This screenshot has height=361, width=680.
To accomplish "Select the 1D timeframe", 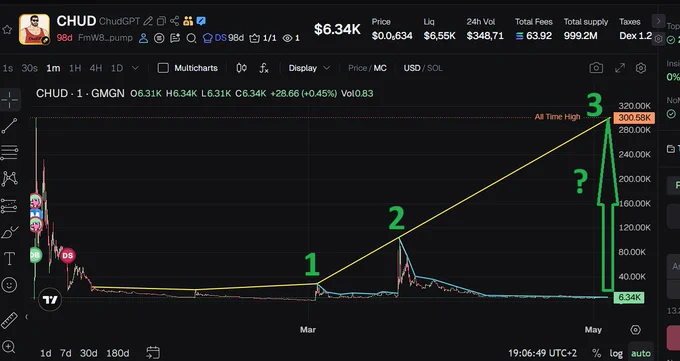I will 117,68.
